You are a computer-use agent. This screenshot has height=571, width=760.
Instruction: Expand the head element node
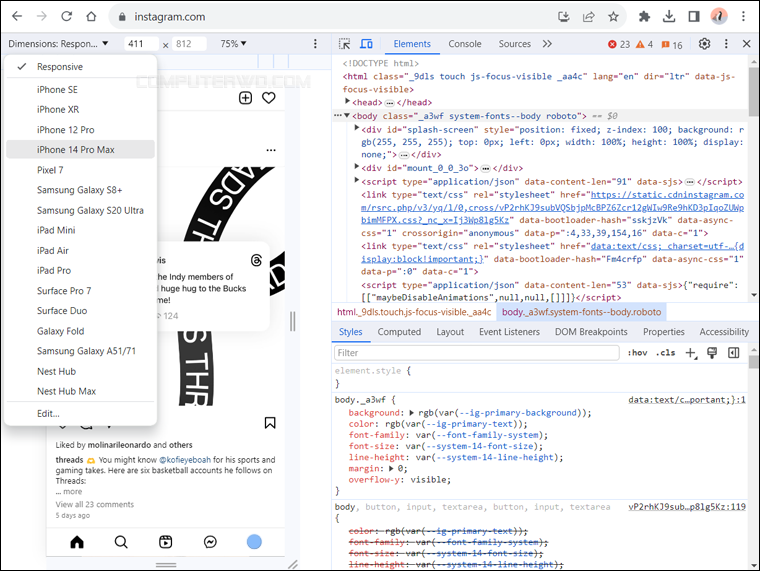tap(348, 102)
